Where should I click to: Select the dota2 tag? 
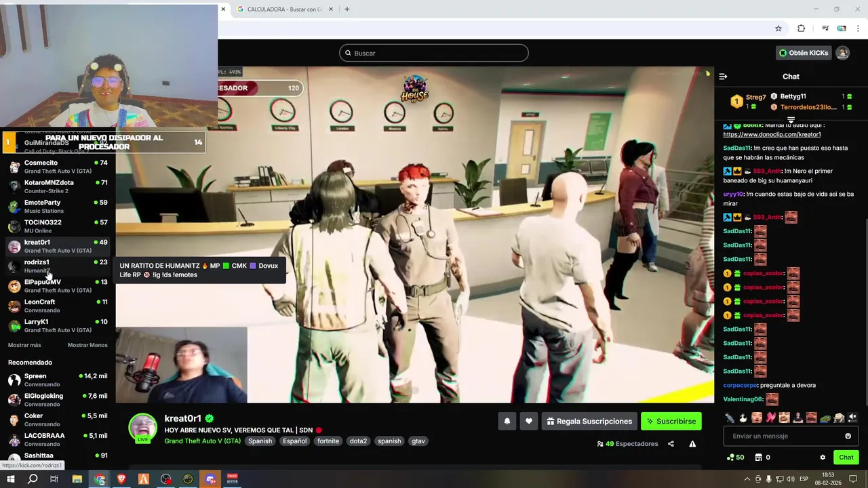click(x=358, y=441)
